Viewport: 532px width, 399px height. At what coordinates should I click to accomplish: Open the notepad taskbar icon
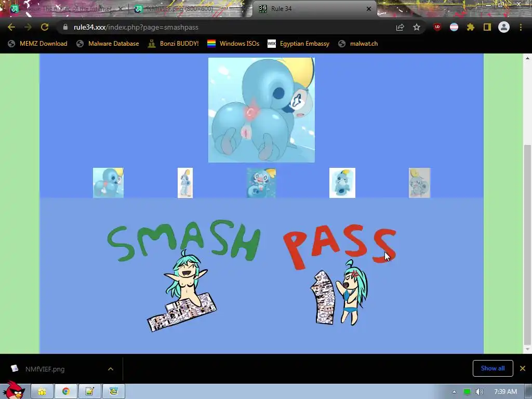click(x=89, y=392)
